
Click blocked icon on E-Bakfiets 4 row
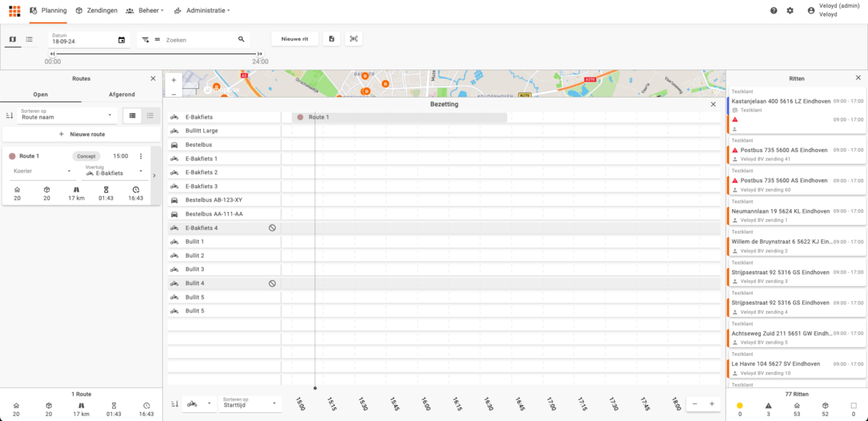272,228
